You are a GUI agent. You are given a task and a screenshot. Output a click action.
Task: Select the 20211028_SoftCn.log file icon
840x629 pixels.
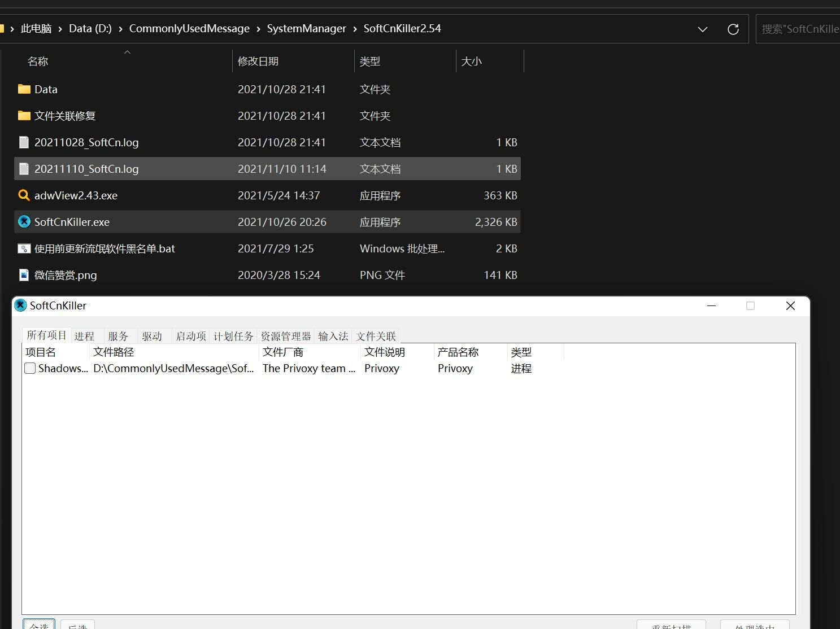(x=24, y=142)
